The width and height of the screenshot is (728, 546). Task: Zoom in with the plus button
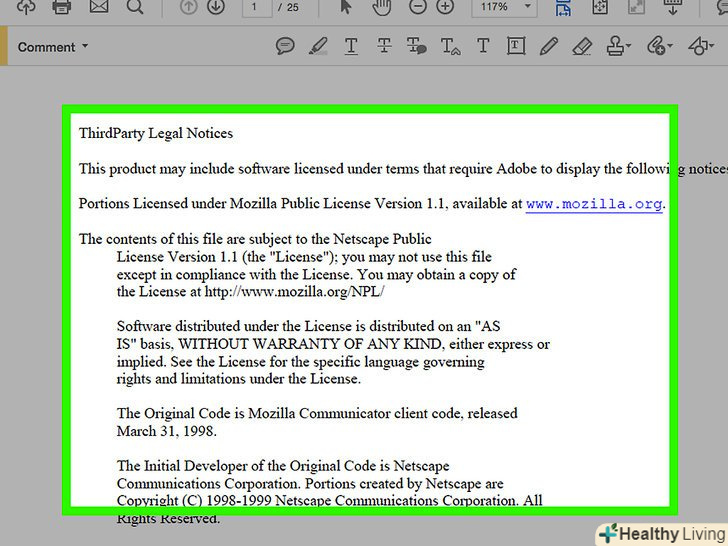pyautogui.click(x=445, y=6)
